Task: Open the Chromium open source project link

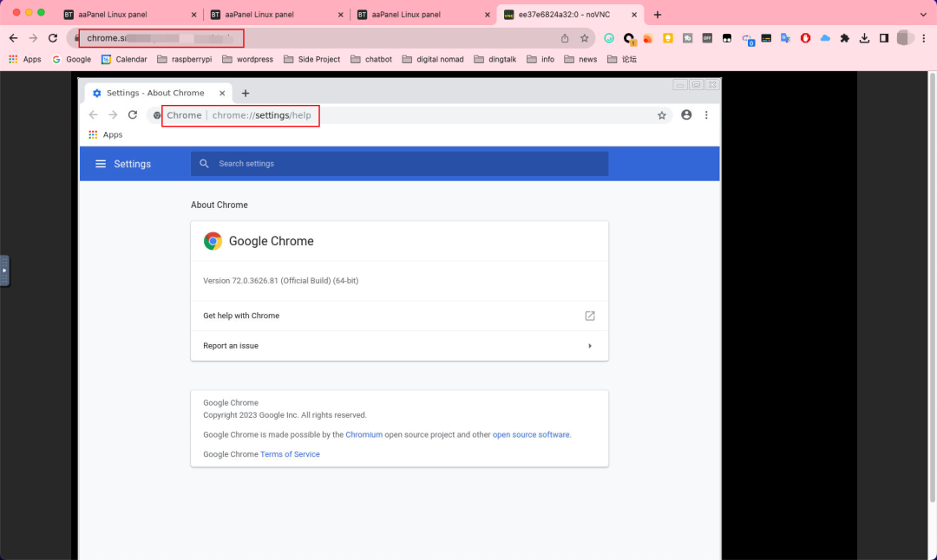Action: (x=364, y=434)
